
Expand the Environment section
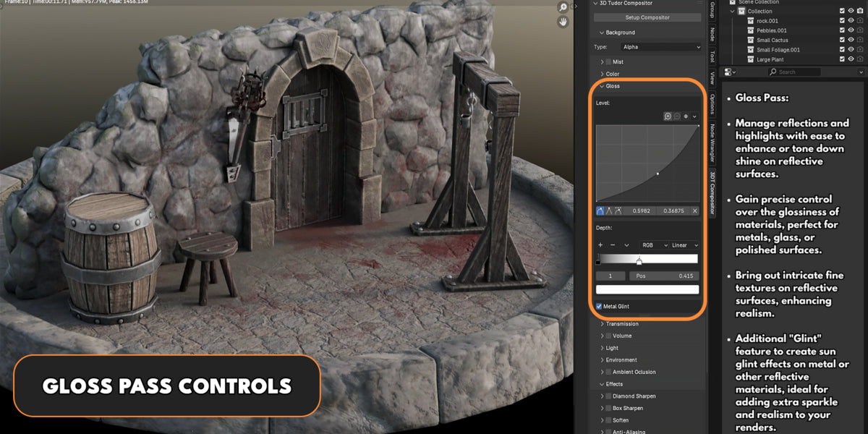tap(601, 360)
